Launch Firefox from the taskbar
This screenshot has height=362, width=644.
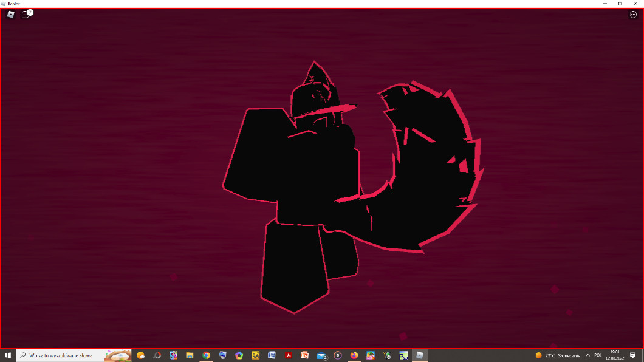[354, 355]
